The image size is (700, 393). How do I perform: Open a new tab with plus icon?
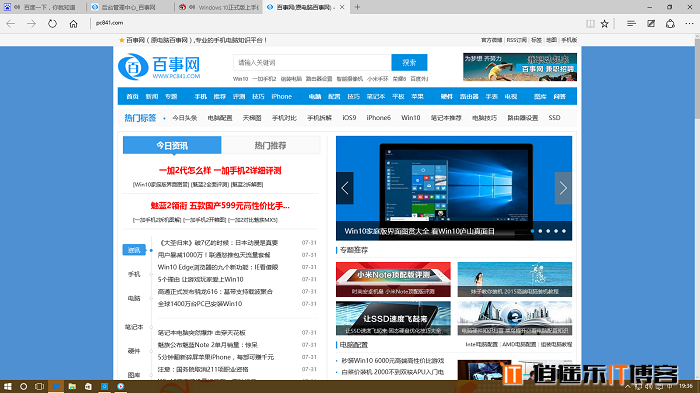click(357, 7)
